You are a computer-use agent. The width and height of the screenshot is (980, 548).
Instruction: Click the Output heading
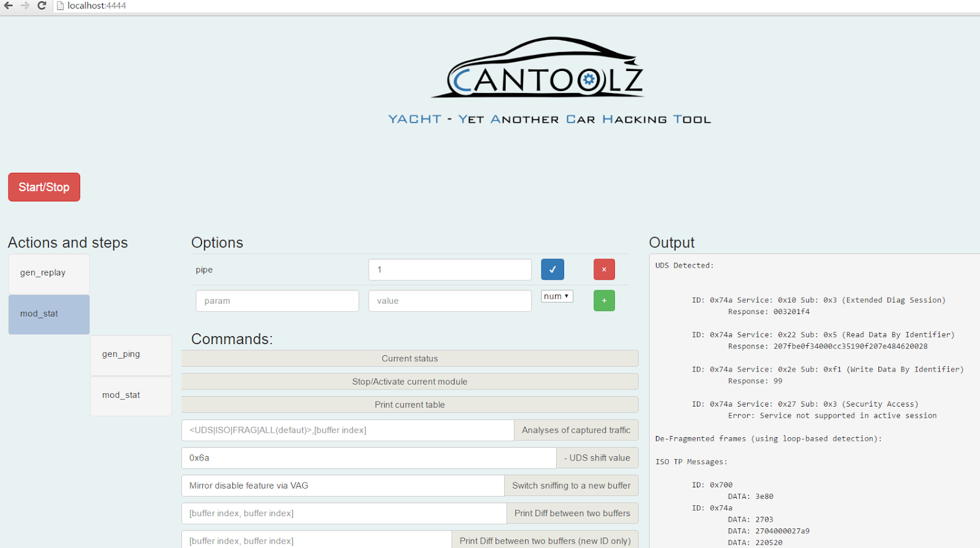(672, 243)
